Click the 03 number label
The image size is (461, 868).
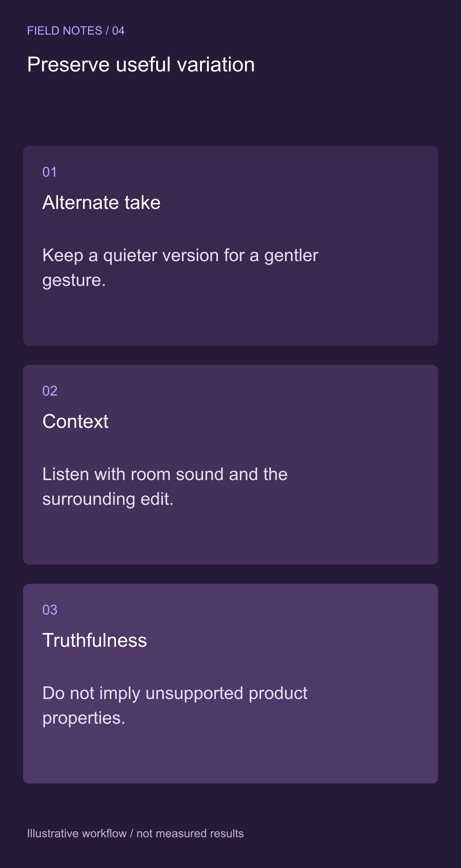tap(50, 610)
